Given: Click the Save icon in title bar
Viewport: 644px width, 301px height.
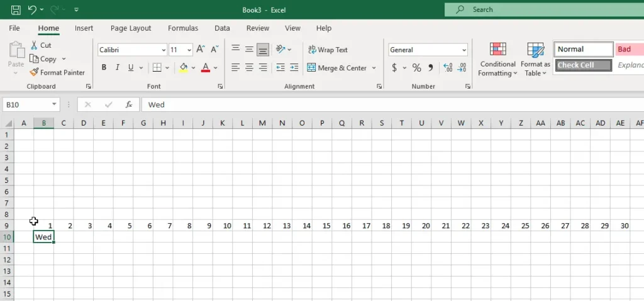Looking at the screenshot, I should tap(16, 9).
